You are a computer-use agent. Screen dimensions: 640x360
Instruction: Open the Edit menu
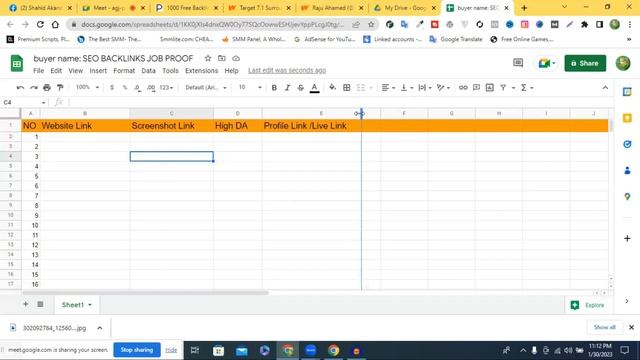click(x=56, y=71)
